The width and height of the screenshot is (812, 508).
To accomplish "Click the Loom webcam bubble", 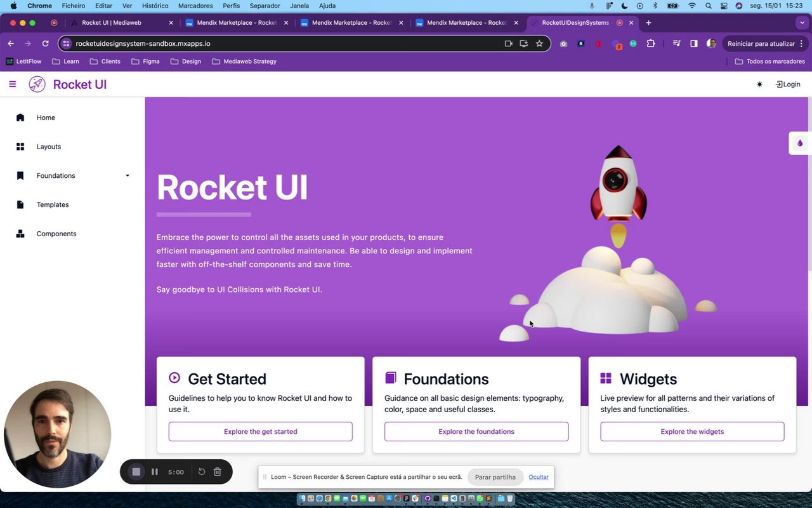I will (x=57, y=434).
